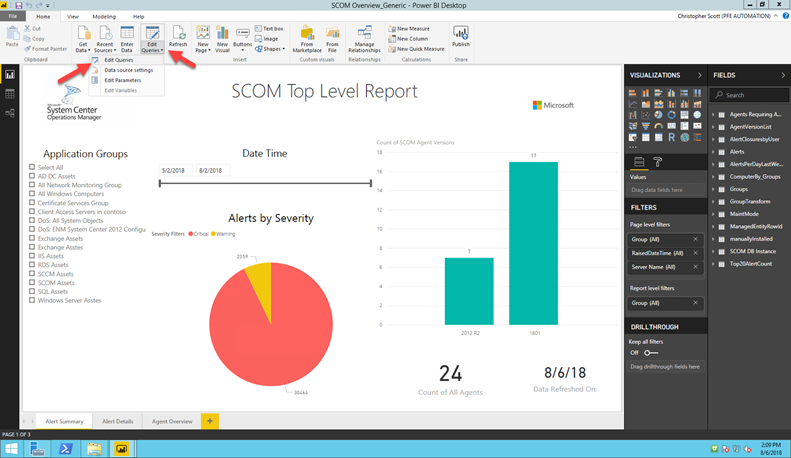
Task: Open the Shapes insert menu
Action: click(x=270, y=49)
